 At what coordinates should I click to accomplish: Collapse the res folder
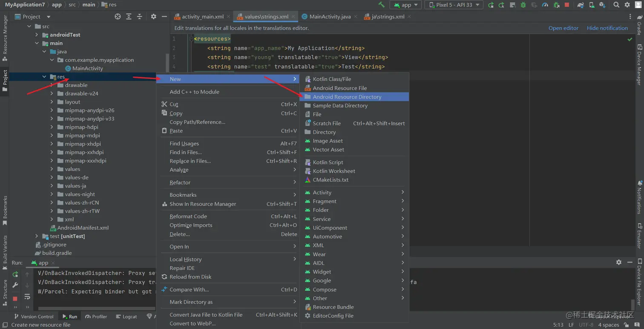click(44, 77)
